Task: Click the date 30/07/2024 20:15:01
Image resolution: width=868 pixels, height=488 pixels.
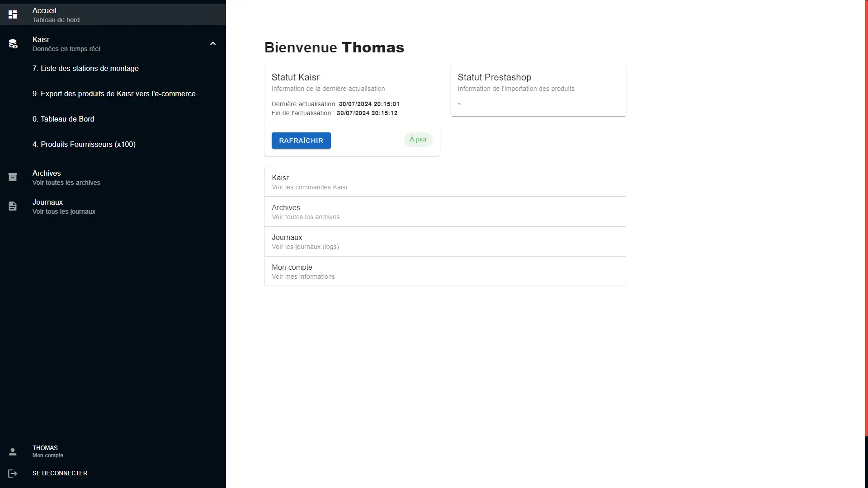Action: click(369, 104)
